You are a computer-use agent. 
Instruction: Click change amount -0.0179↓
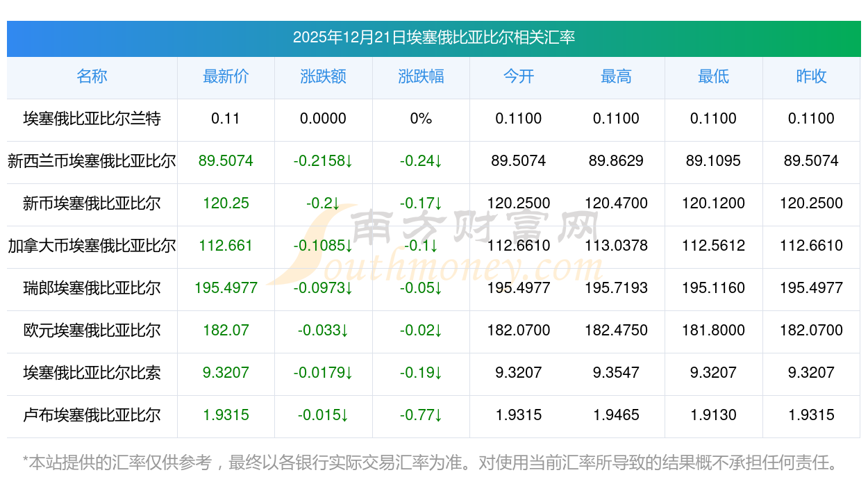tap(323, 373)
